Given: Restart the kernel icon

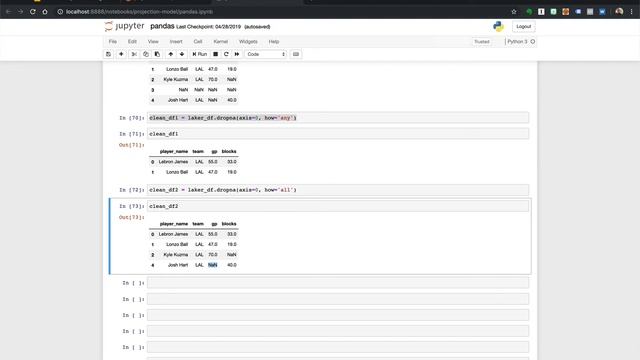Looking at the screenshot, I should pos(226,54).
